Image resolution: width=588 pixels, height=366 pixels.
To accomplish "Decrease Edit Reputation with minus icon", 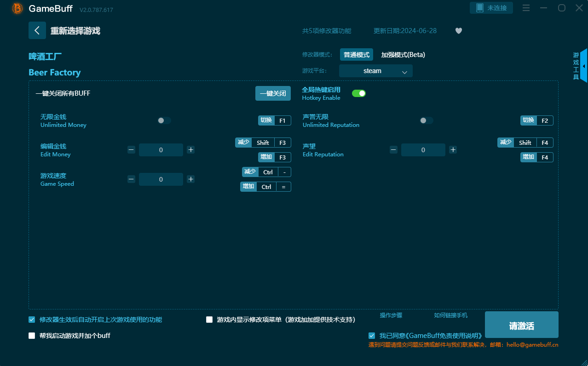I will (393, 150).
